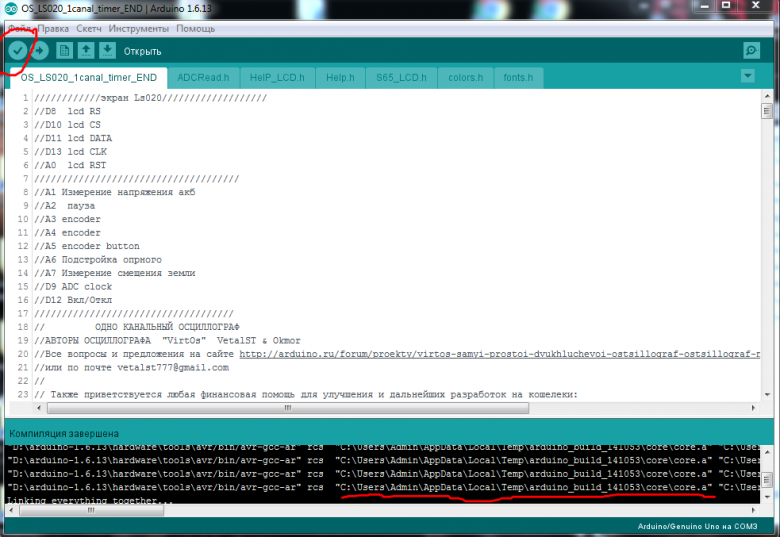Click the console vertical scrollbar thumb

(767, 479)
